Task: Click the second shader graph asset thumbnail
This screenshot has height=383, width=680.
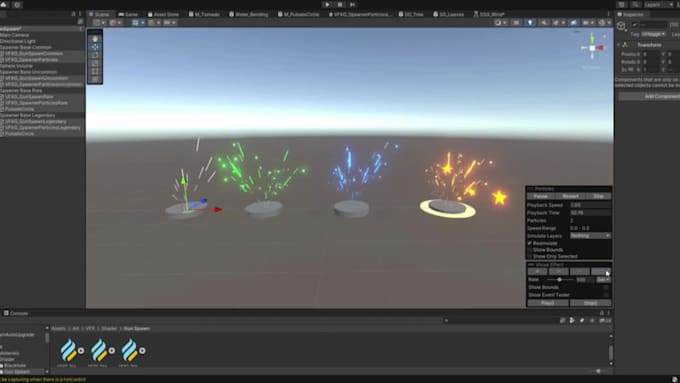Action: pyautogui.click(x=98, y=350)
